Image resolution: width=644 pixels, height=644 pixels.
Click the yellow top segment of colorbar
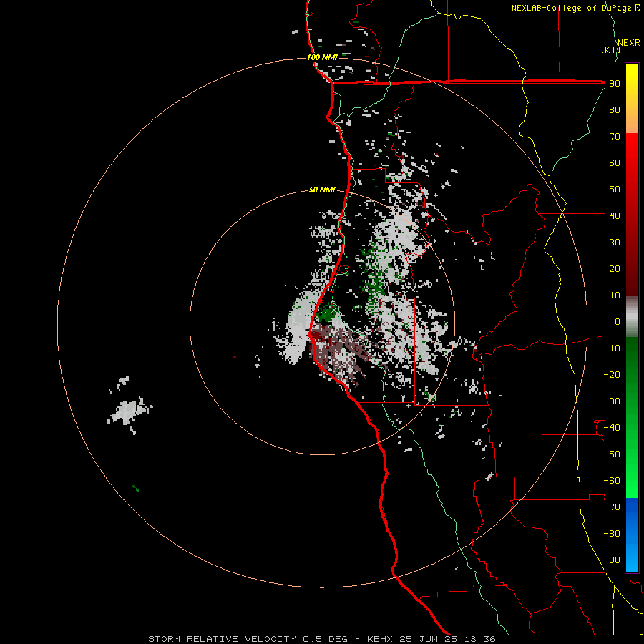point(632,82)
